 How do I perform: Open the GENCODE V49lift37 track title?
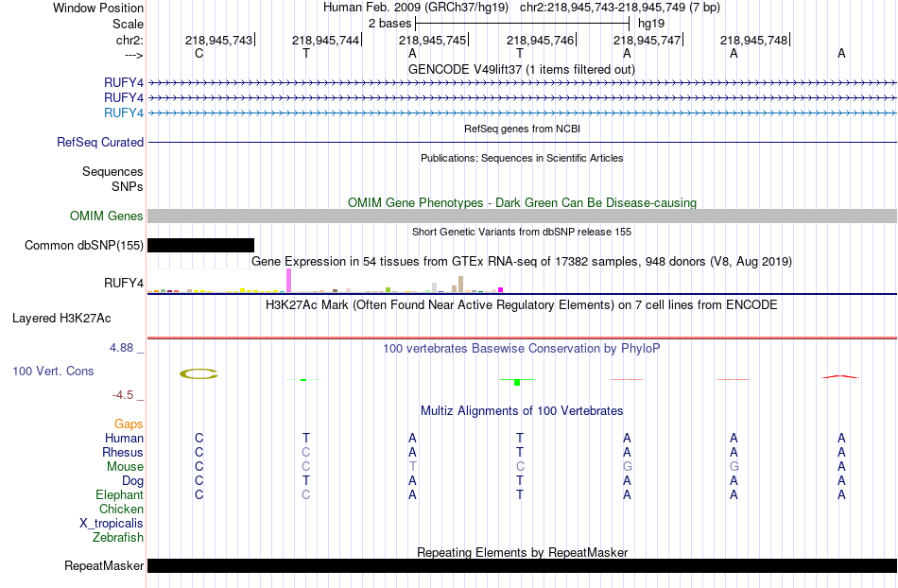521,69
